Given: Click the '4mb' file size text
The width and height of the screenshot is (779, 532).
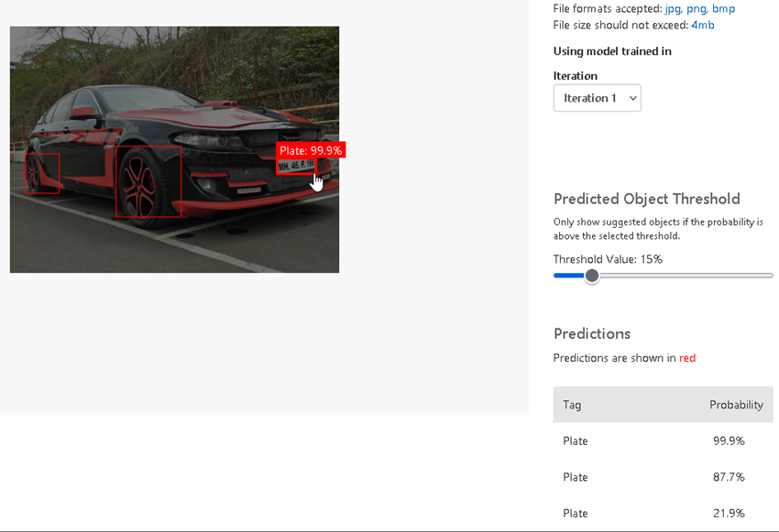Looking at the screenshot, I should (x=703, y=25).
